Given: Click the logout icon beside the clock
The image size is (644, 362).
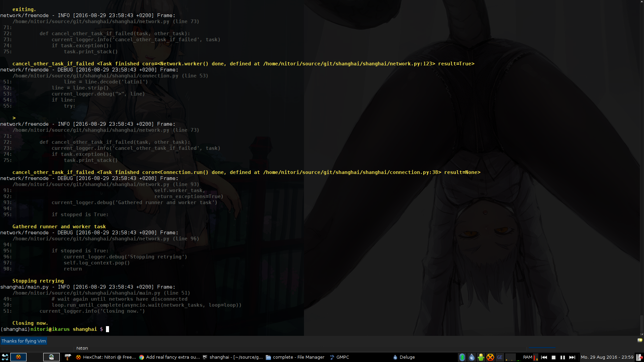Looking at the screenshot, I should pos(640,357).
